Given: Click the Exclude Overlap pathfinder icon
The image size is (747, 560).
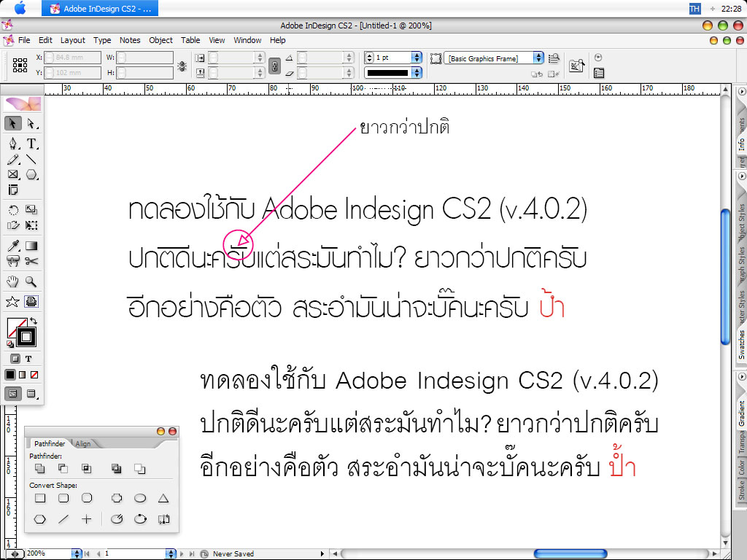Looking at the screenshot, I should click(116, 469).
